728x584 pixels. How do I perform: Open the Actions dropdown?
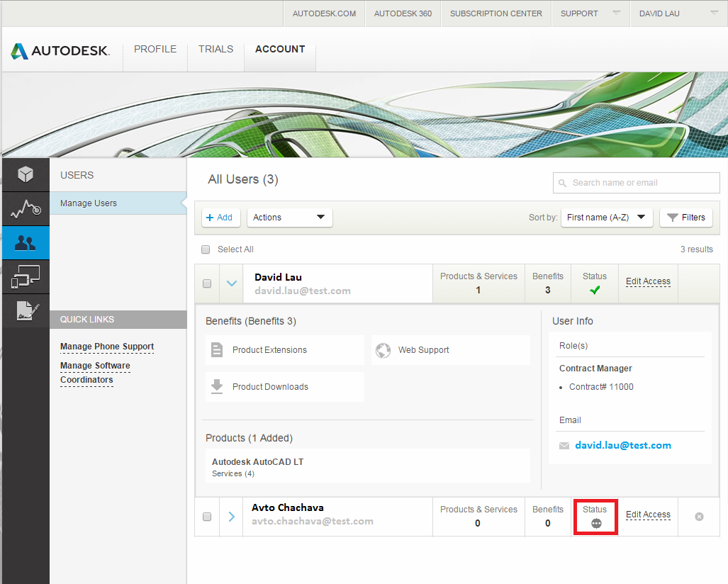coord(290,218)
